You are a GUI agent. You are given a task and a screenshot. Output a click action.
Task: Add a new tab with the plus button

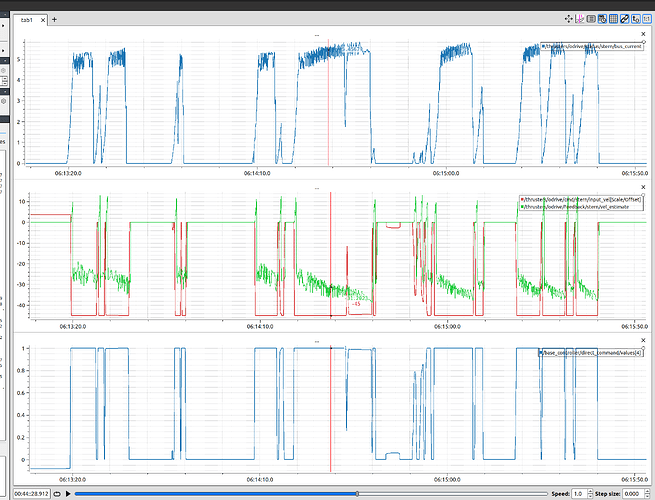pyautogui.click(x=54, y=19)
